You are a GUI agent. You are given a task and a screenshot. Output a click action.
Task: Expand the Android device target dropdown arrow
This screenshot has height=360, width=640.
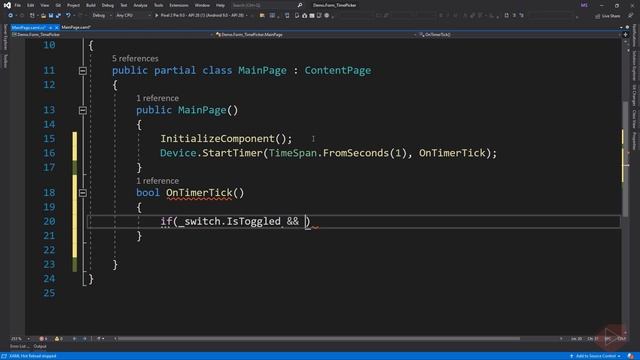point(247,16)
